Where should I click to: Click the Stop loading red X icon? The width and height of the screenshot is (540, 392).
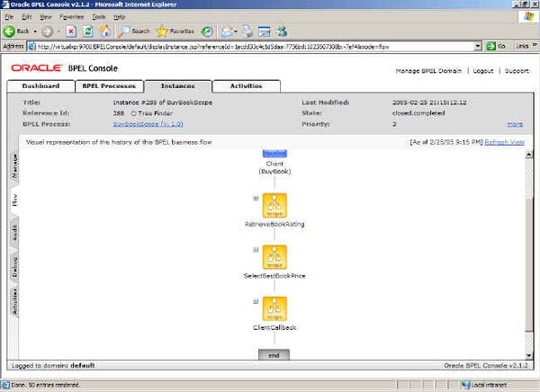[x=71, y=31]
